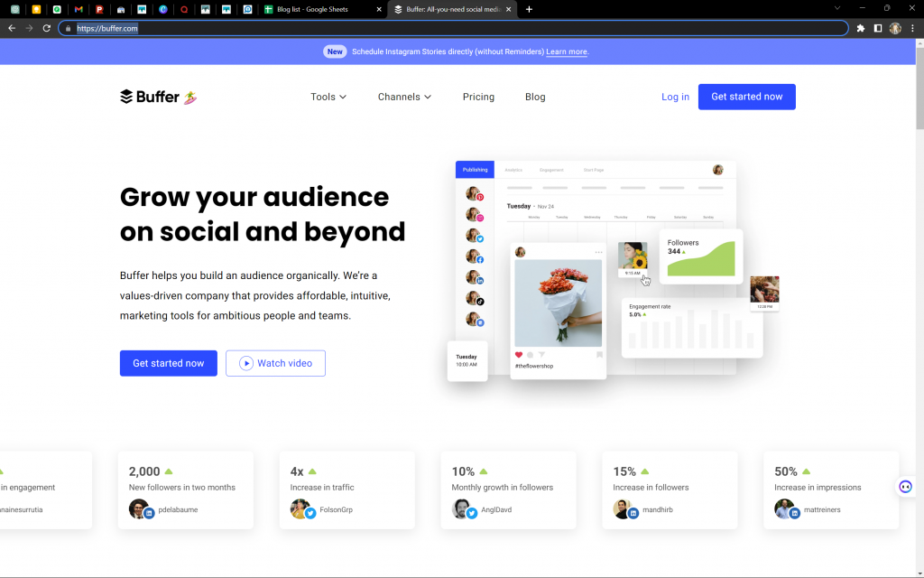Click mandhirb profile avatar
The width and height of the screenshot is (924, 578).
(625, 509)
